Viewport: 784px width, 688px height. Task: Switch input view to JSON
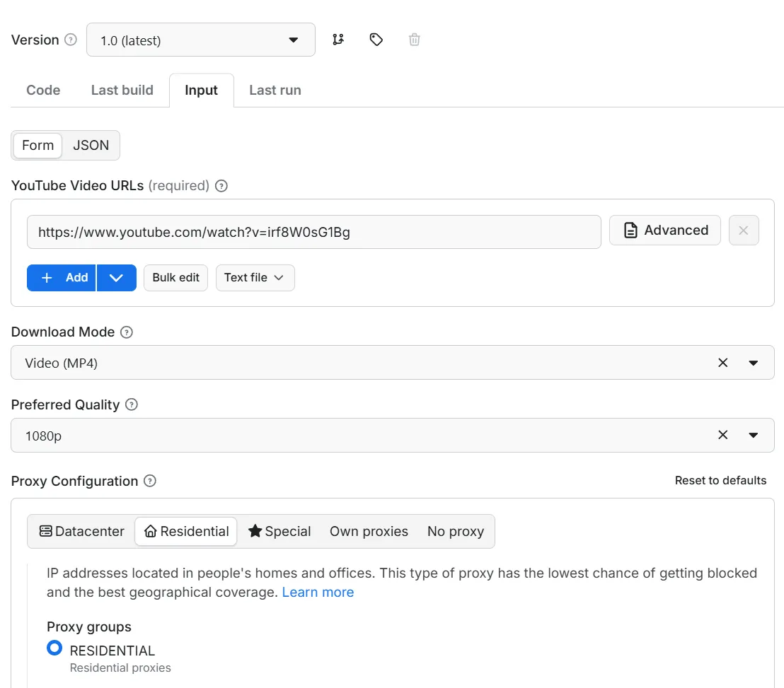point(91,145)
